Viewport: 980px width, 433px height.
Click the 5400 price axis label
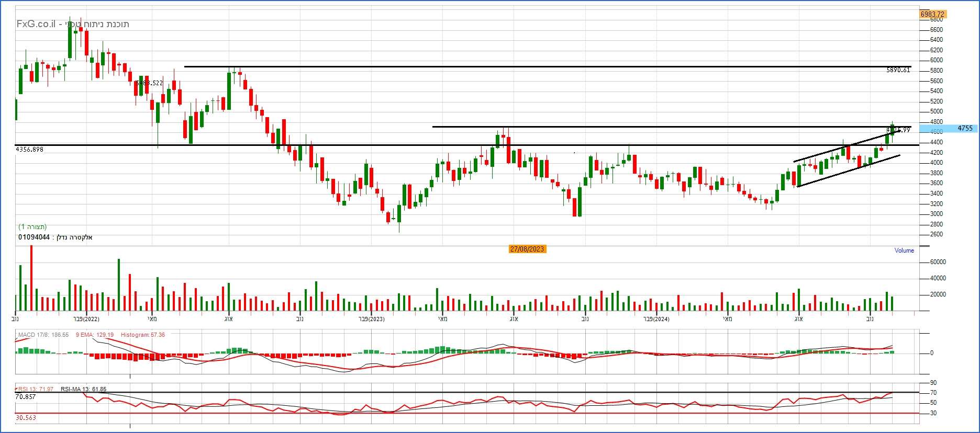tap(937, 91)
